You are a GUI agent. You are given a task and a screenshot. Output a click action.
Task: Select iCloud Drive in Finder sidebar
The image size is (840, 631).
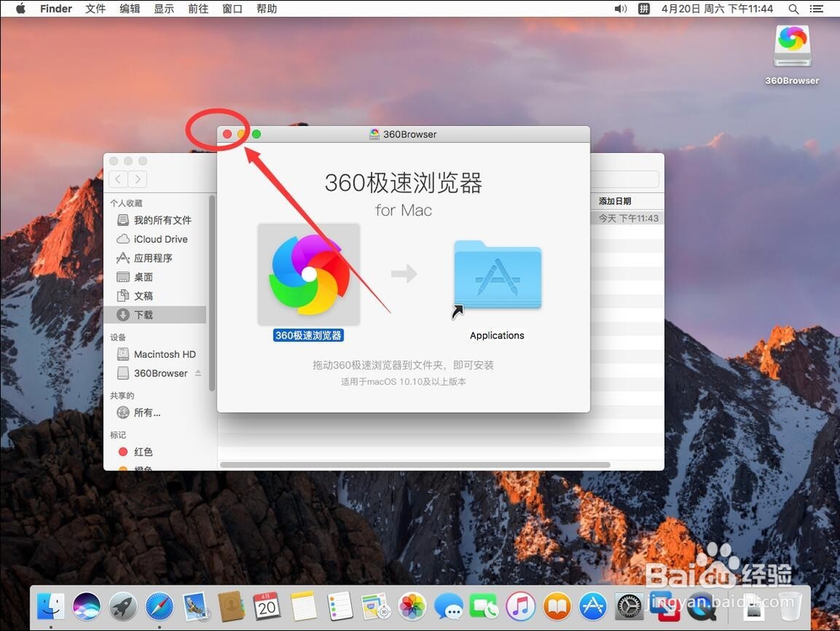[x=155, y=239]
